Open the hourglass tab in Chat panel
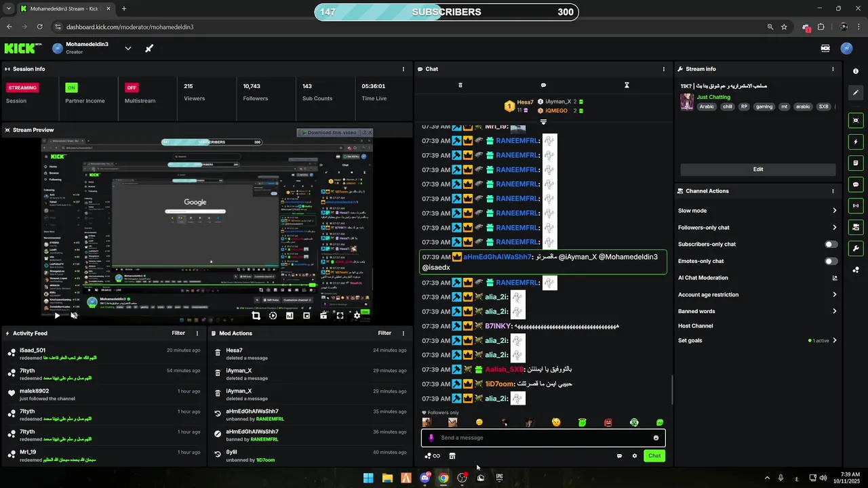The width and height of the screenshot is (868, 488). (627, 85)
